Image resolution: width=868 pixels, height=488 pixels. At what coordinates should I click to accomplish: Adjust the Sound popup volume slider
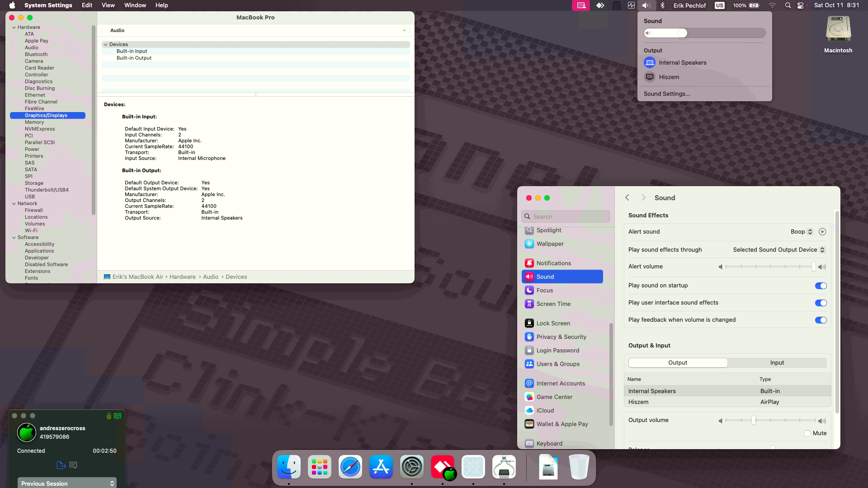click(704, 33)
